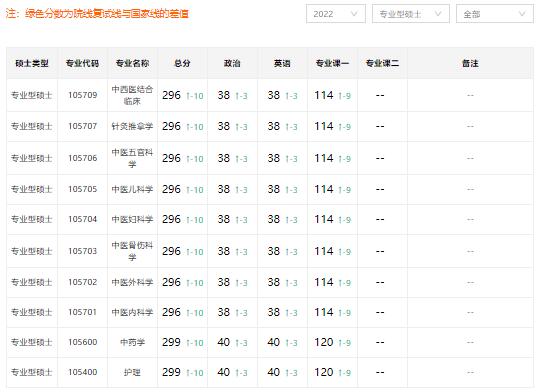
Task: Select major code 105400
Action: click(83, 372)
